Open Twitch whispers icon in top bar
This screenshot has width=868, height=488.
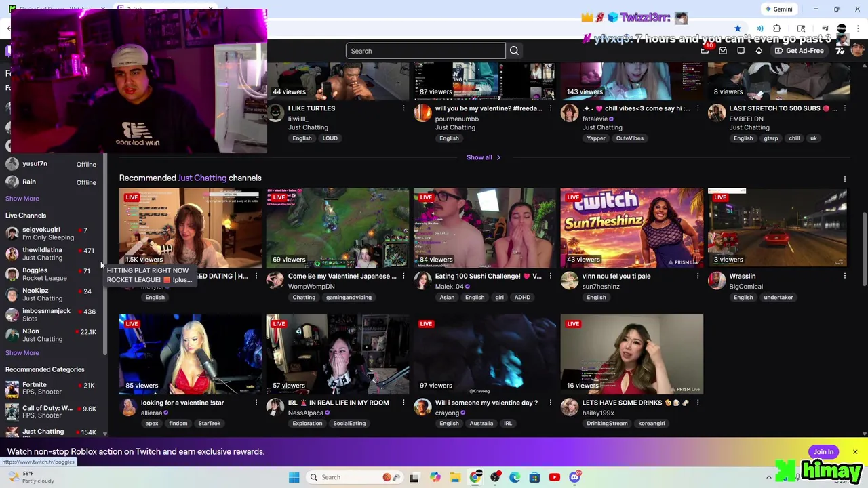click(741, 51)
